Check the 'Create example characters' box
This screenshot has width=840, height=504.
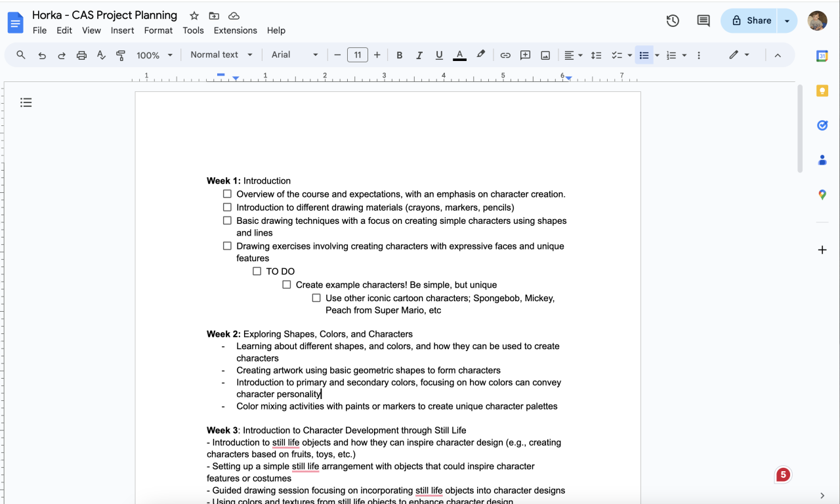pos(287,285)
